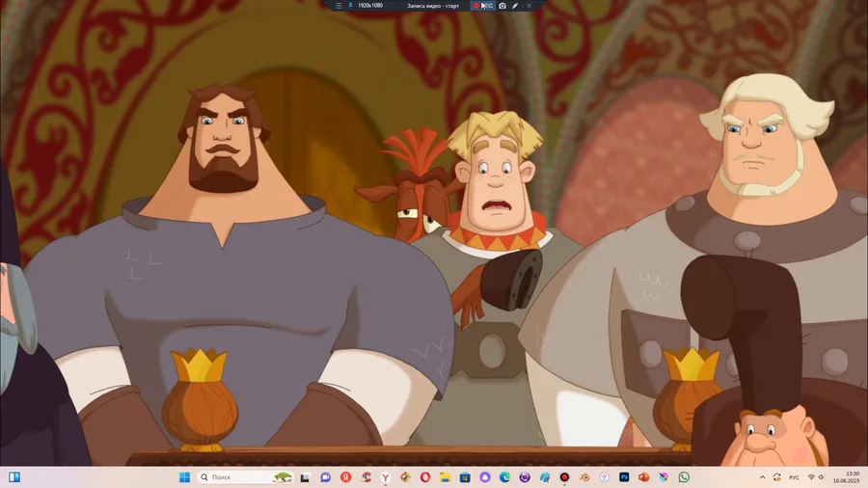This screenshot has width=868, height=488.
Task: Expand the hidden tray icons chevron
Action: [762, 477]
